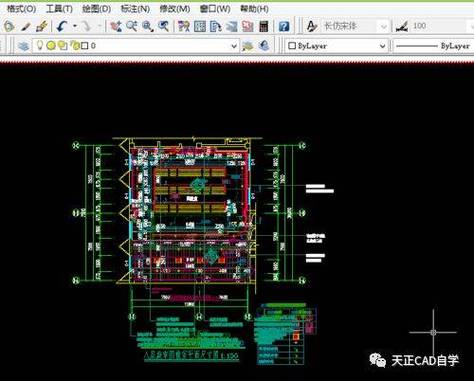
Task: Toggle freeze sun icon for layer 0
Action: 51,45
